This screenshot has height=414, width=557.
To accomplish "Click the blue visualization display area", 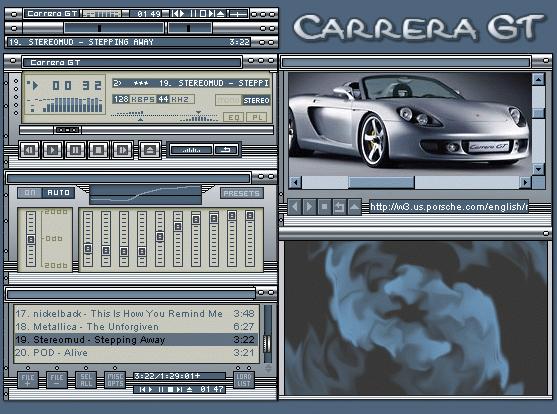I will [x=416, y=318].
